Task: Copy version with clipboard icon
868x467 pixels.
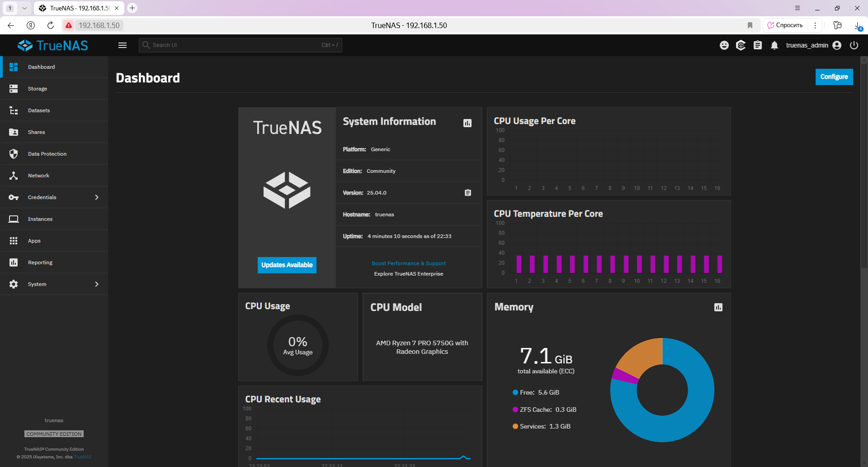Action: coord(468,193)
